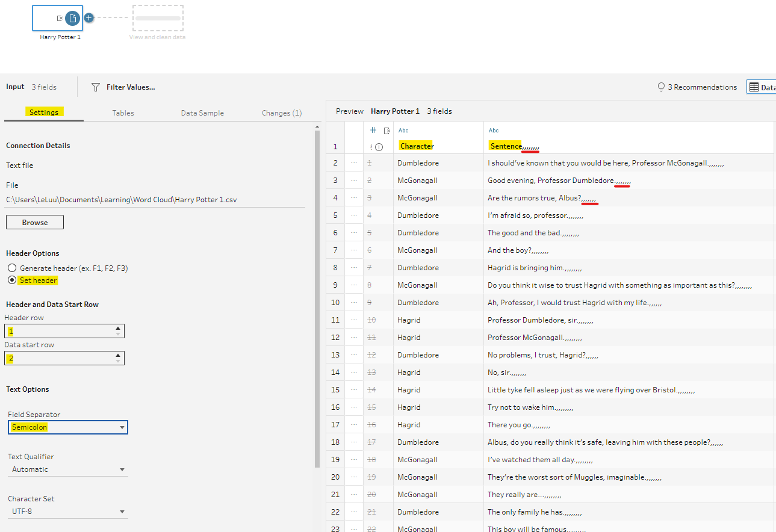776x532 pixels.
Task: Click the plus icon to add a step
Action: (88, 18)
